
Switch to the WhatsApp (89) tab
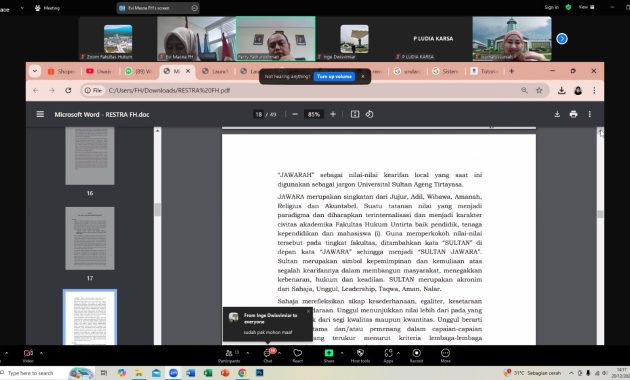(x=138, y=71)
